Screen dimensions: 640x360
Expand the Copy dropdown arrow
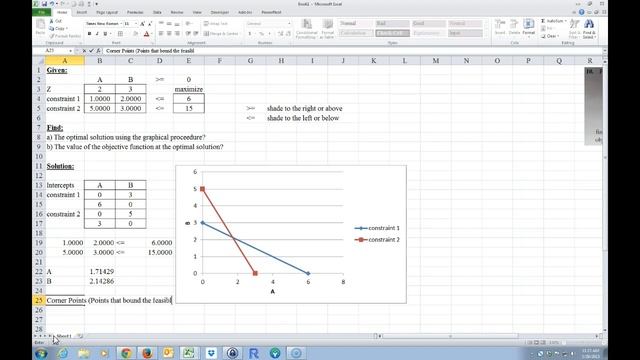coord(67,29)
